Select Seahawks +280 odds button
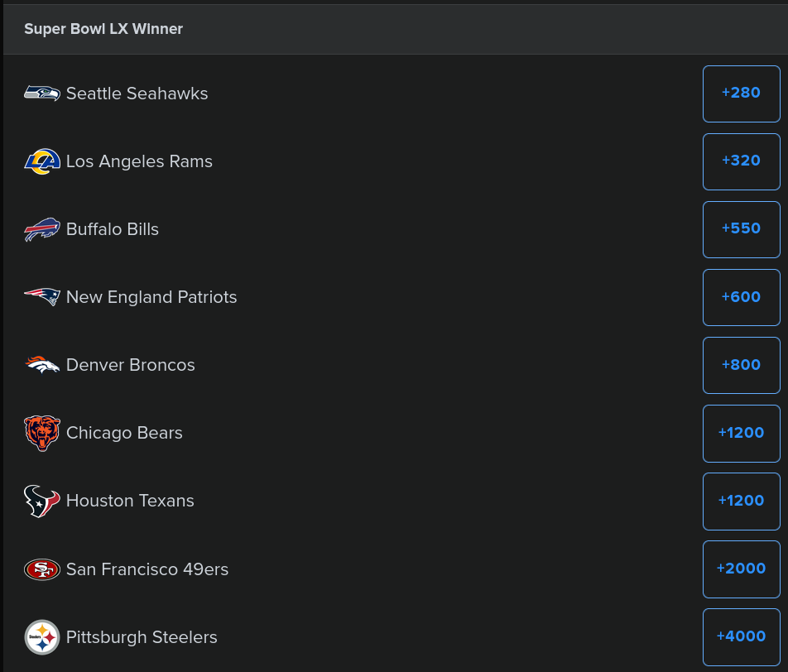This screenshot has width=788, height=672. pyautogui.click(x=742, y=94)
